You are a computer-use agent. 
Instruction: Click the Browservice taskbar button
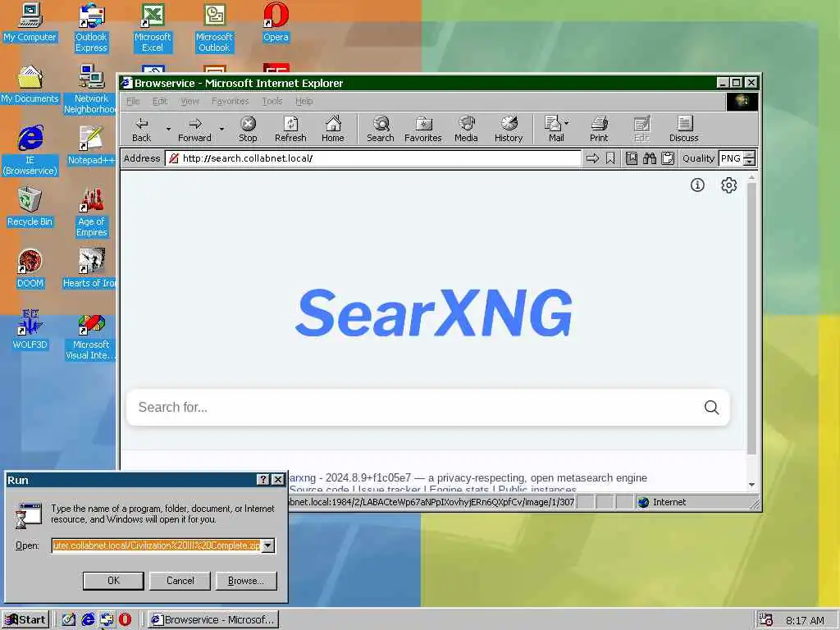pos(213,619)
